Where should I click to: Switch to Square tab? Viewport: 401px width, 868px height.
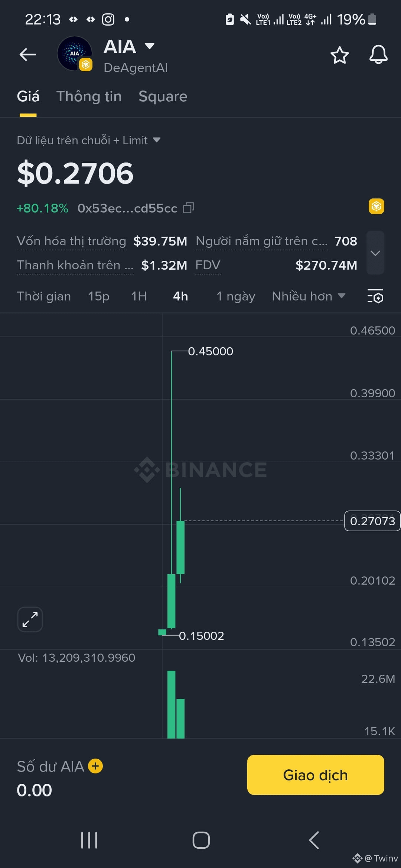(x=163, y=96)
